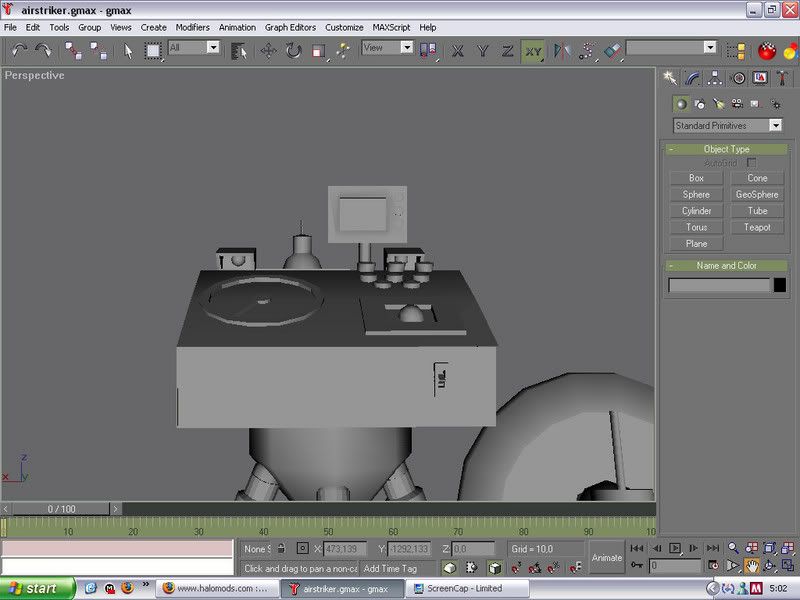Viewport: 800px width, 600px height.
Task: Click the Select and Manipulate icon
Action: click(x=343, y=51)
